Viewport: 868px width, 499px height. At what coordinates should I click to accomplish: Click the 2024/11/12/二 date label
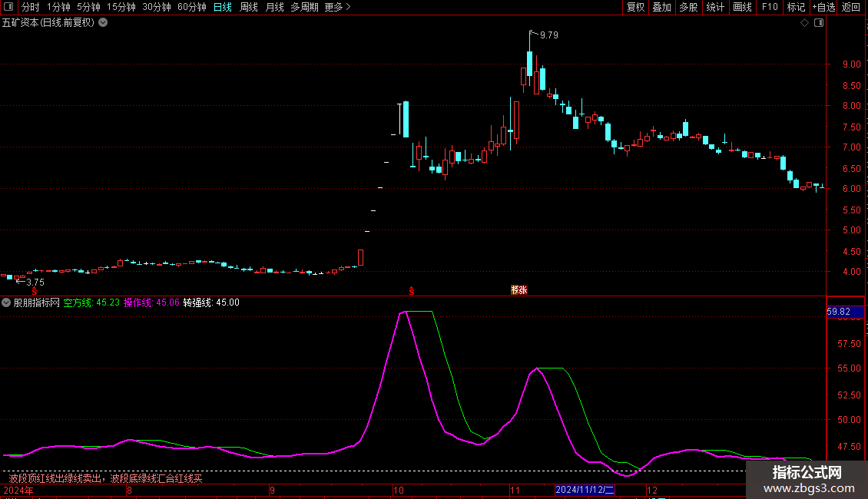[x=585, y=490]
